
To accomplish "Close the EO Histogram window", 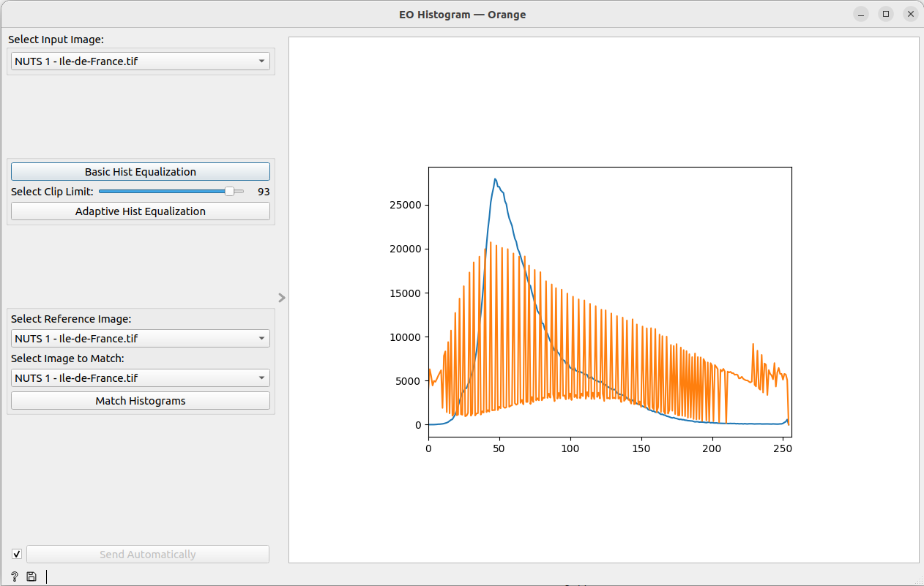I will click(x=910, y=14).
